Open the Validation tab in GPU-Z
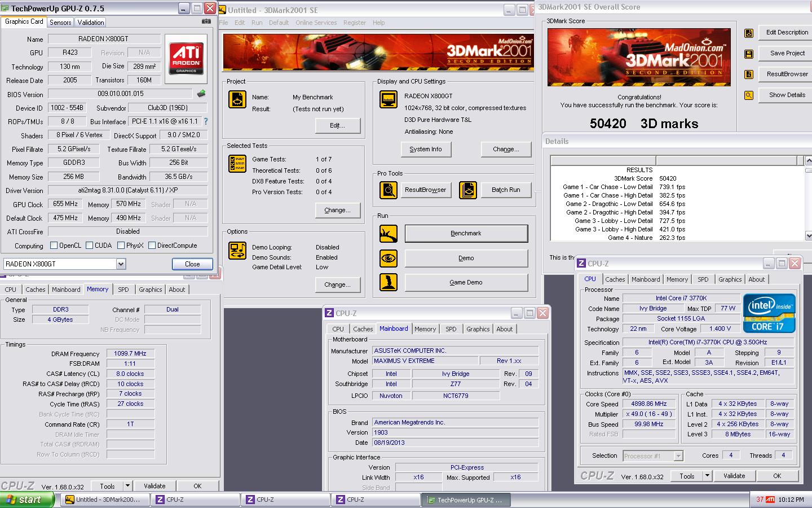 (91, 23)
